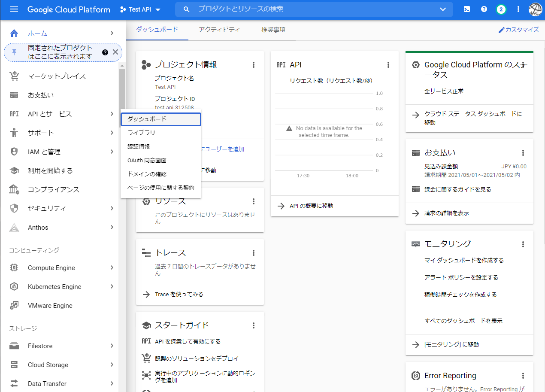This screenshot has height=392, width=545.
Task: Open リソース card three-dot menu
Action: tap(254, 201)
